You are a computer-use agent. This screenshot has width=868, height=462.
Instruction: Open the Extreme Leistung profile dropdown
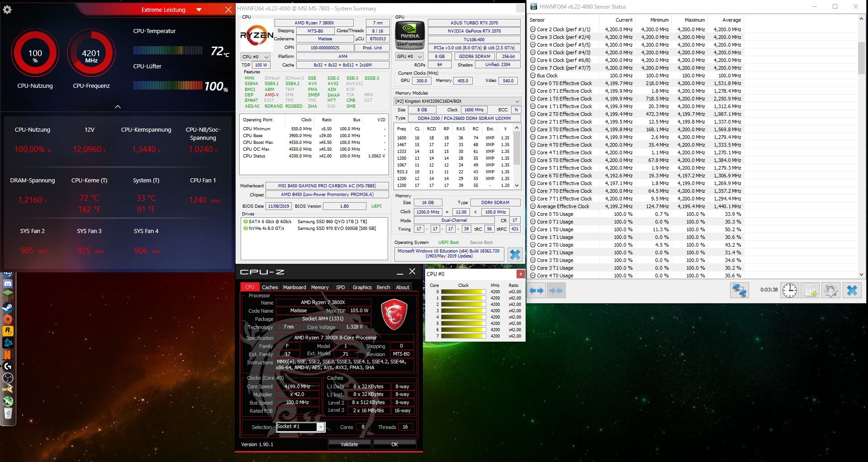[199, 10]
